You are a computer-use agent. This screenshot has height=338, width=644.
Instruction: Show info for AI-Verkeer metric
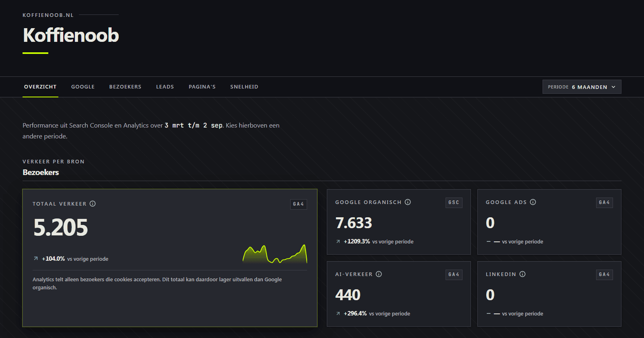coord(379,274)
